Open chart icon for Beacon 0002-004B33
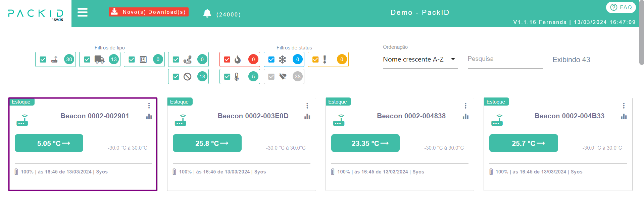The width and height of the screenshot is (644, 198). (x=624, y=117)
